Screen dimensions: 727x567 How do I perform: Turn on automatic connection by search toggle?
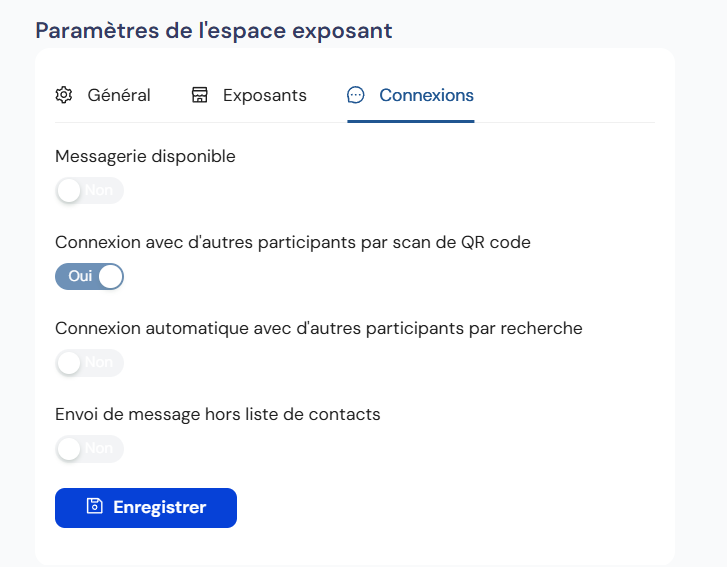click(89, 363)
